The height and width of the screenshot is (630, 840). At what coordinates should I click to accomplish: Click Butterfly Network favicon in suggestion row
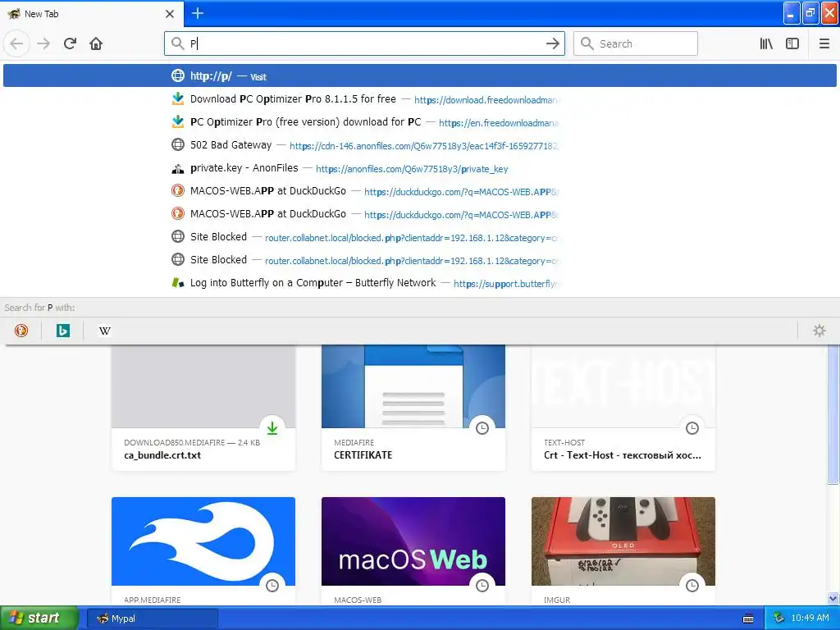tap(178, 282)
